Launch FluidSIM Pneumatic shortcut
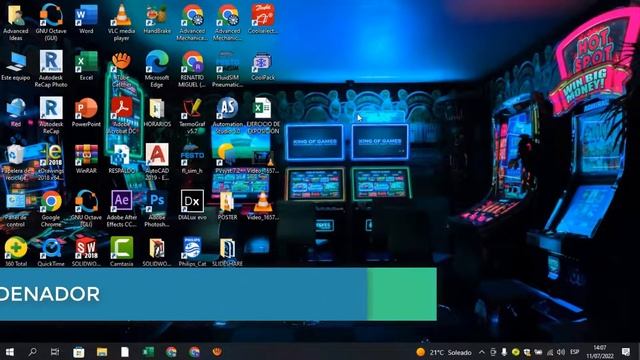The height and width of the screenshot is (360, 640). [227, 69]
